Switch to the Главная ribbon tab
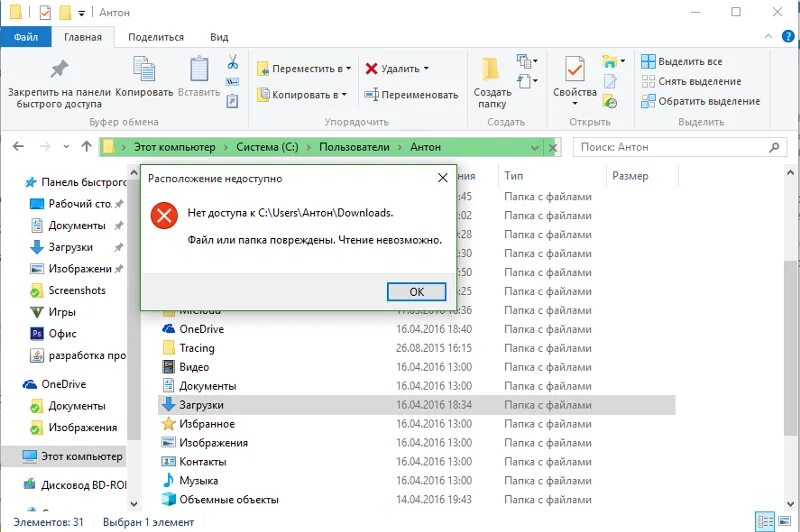Image resolution: width=800 pixels, height=532 pixels. [83, 37]
